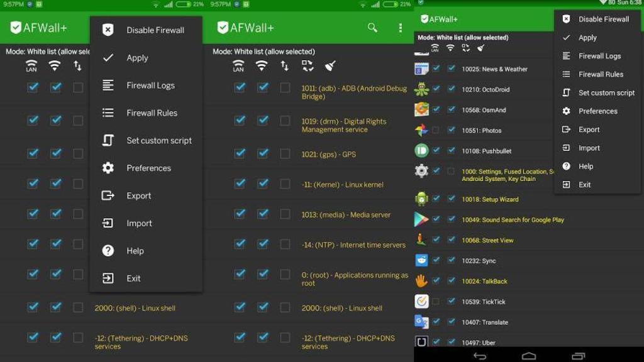The height and width of the screenshot is (362, 644).
Task: Tap the Pushbullet app icon
Action: point(420,150)
